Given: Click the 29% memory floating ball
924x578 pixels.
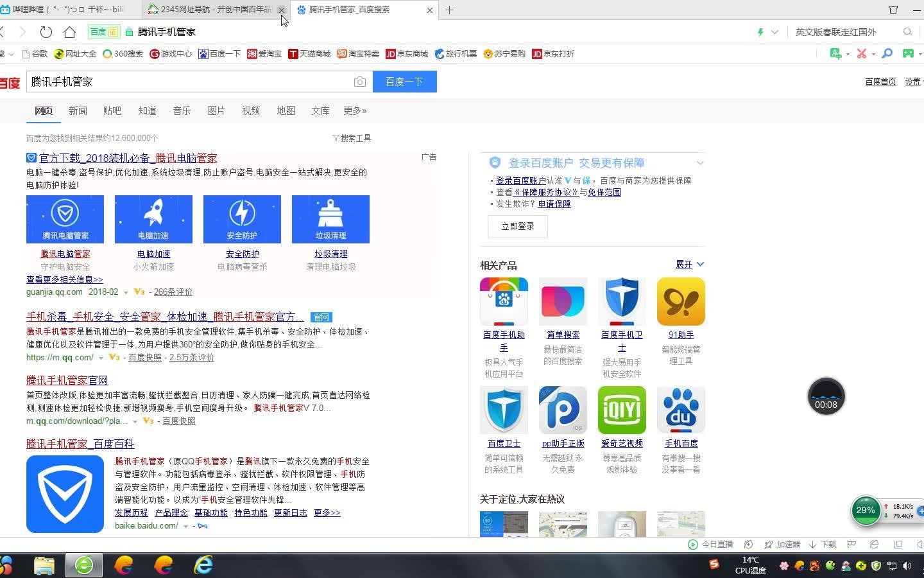Looking at the screenshot, I should point(866,511).
